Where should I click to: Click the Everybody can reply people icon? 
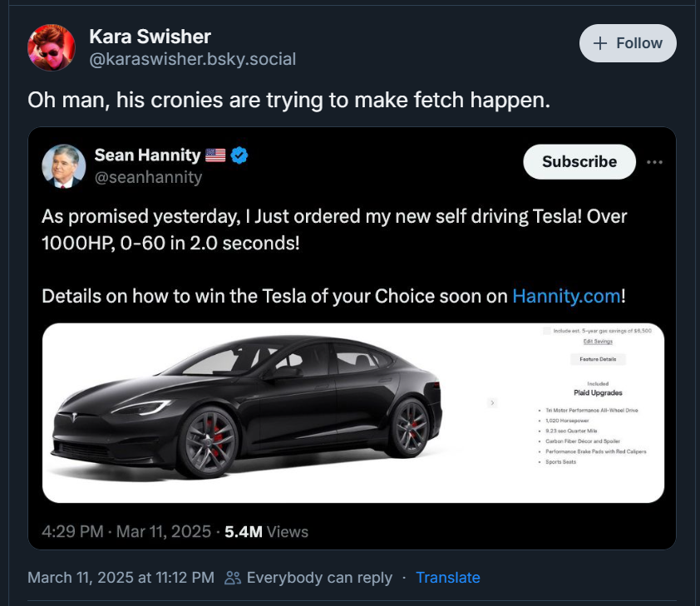tap(233, 578)
